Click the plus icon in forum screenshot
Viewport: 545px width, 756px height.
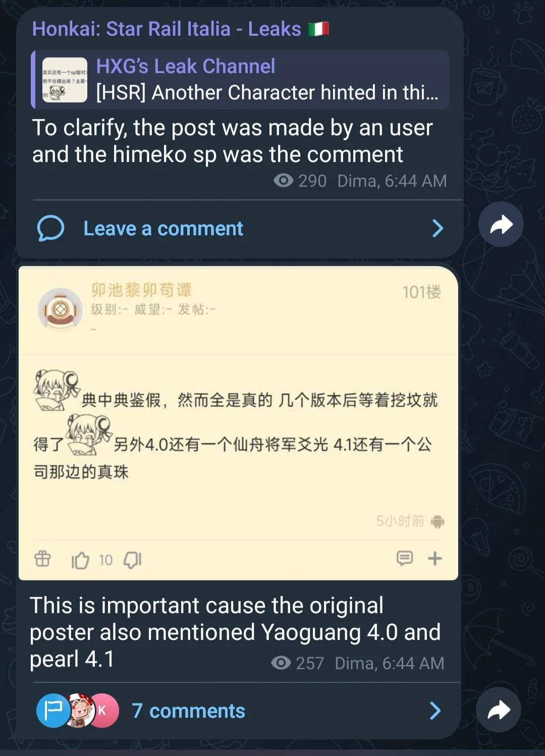pos(435,558)
